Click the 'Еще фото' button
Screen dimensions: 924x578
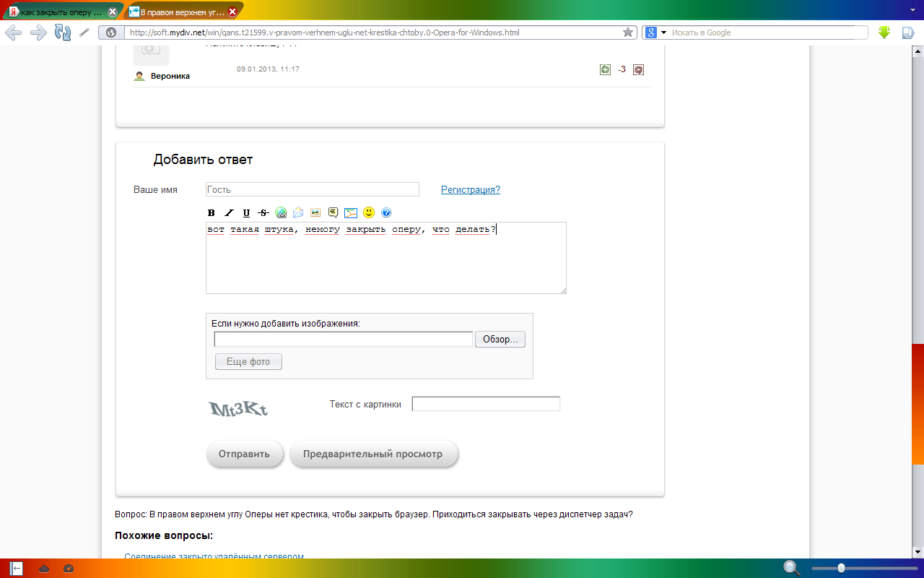point(248,361)
